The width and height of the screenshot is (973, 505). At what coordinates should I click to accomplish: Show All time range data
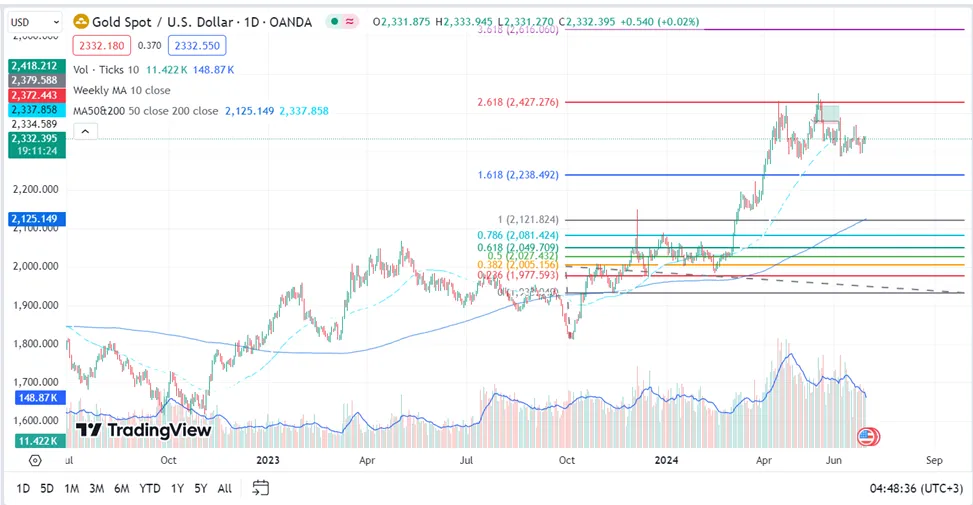click(225, 488)
